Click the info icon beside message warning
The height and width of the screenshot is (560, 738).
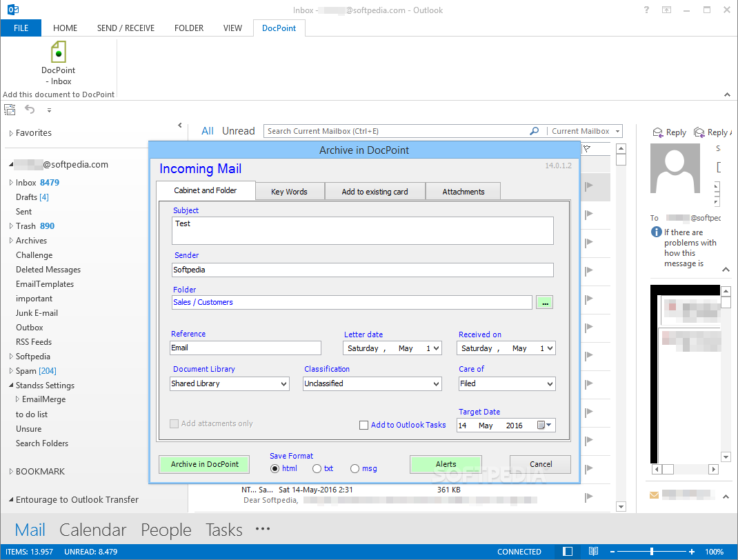[657, 232]
